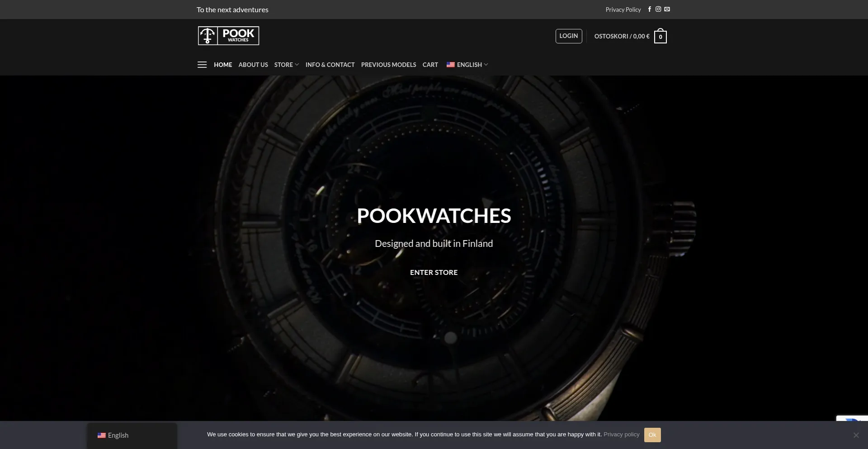Open Info & Contact page

point(330,65)
